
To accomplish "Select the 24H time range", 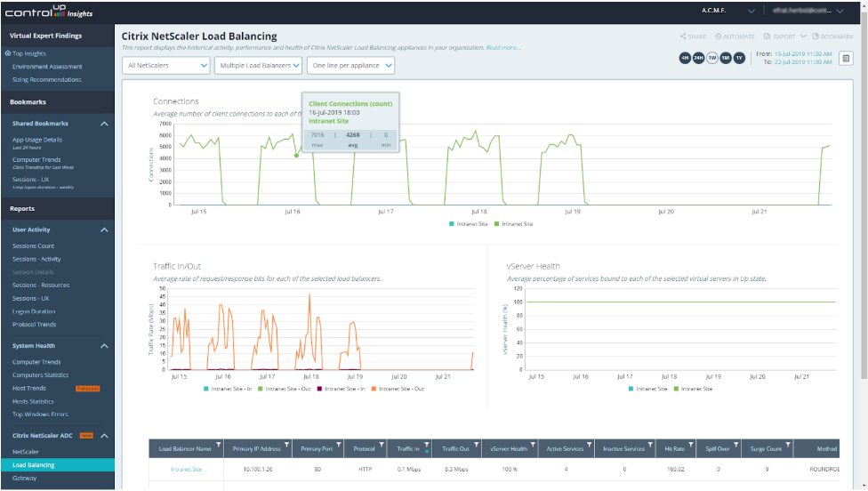I will tap(699, 58).
